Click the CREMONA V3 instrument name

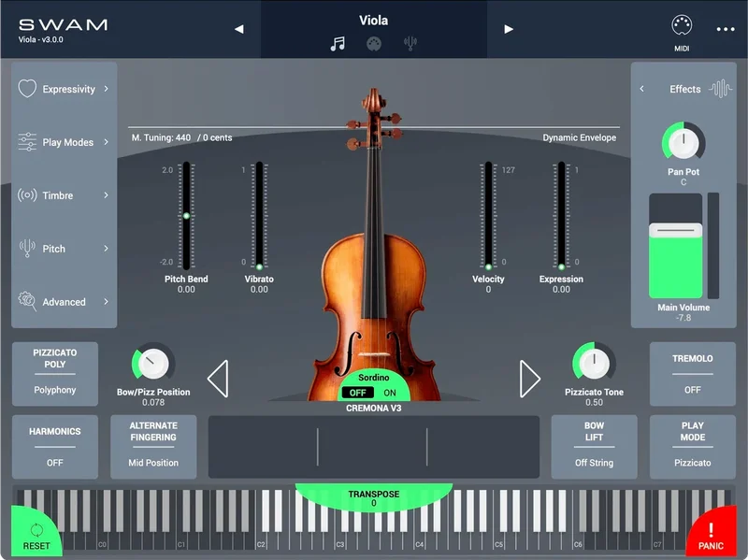pyautogui.click(x=373, y=409)
